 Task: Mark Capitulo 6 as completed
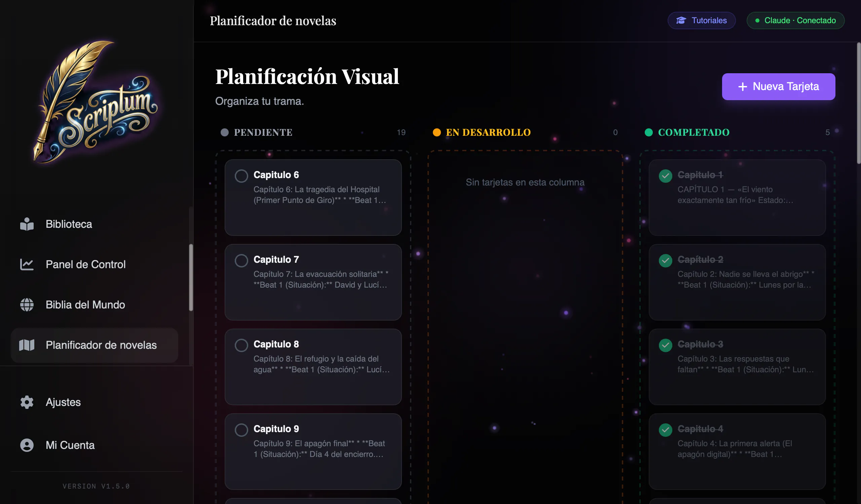pos(241,176)
